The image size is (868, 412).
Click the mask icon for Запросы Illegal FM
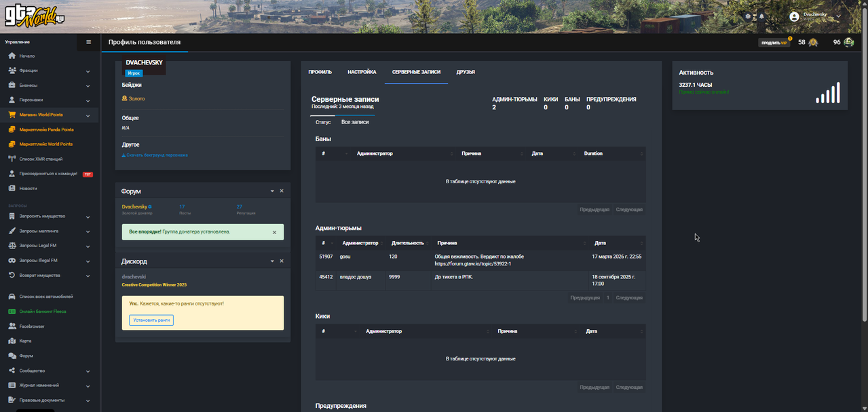click(x=12, y=261)
